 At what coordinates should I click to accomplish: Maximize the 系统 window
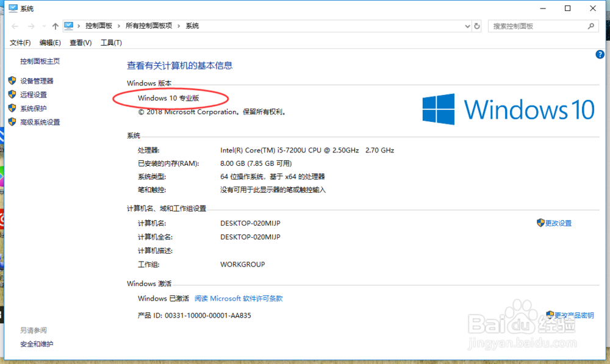click(x=567, y=8)
